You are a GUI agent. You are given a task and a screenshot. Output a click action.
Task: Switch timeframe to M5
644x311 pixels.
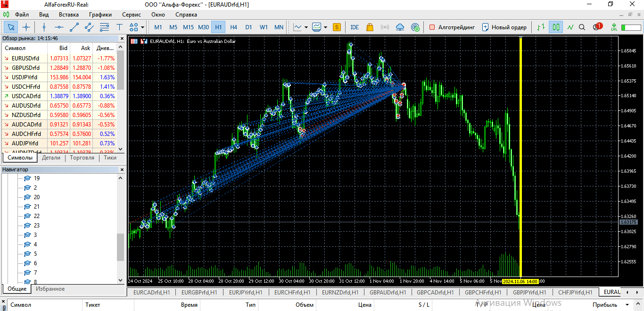[x=173, y=27]
